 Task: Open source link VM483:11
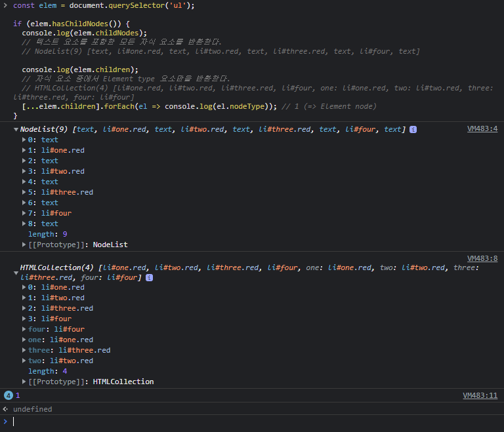[x=480, y=395]
